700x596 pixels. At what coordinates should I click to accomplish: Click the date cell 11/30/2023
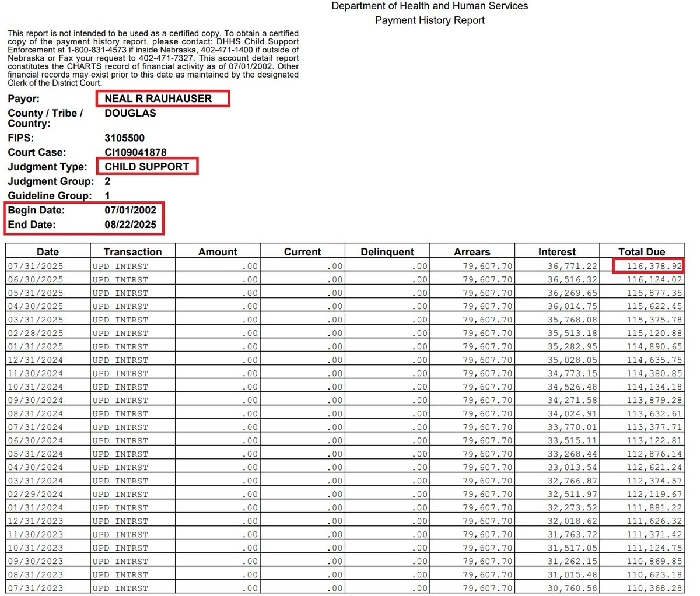pyautogui.click(x=36, y=534)
